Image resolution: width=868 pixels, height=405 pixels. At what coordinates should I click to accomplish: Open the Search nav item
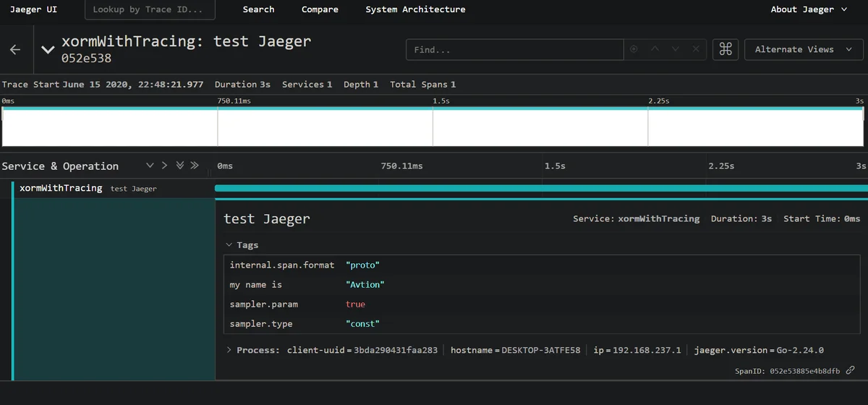click(x=258, y=9)
